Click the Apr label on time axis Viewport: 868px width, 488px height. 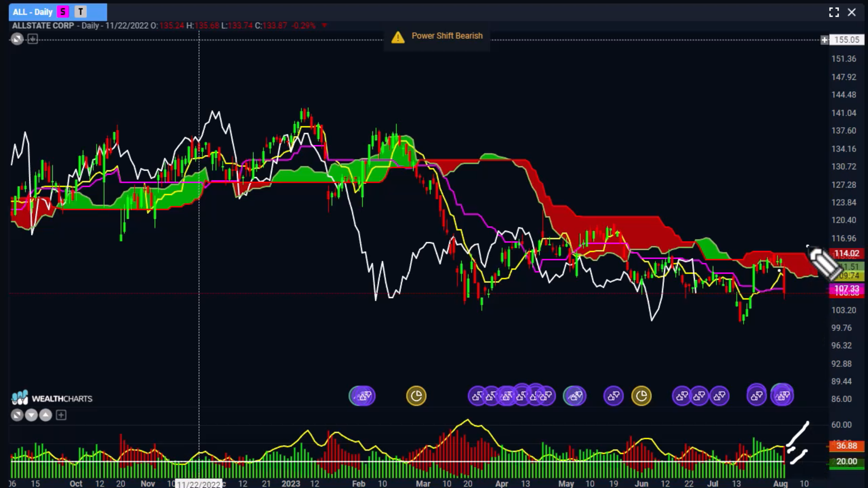pos(501,483)
